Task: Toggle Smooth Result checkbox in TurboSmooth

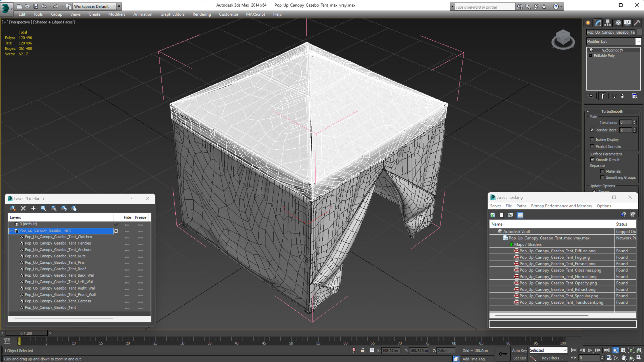Action: [x=592, y=159]
